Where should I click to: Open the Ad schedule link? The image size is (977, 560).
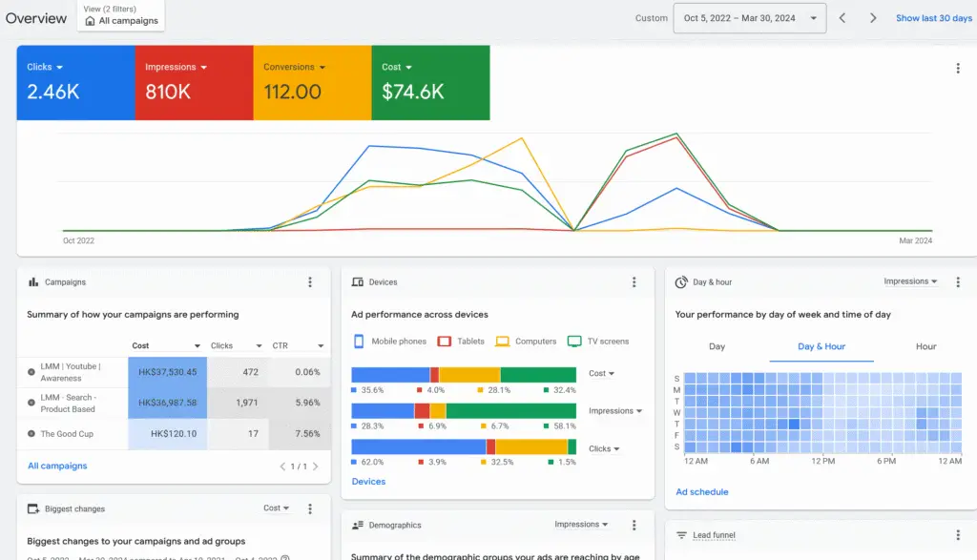[x=702, y=491]
